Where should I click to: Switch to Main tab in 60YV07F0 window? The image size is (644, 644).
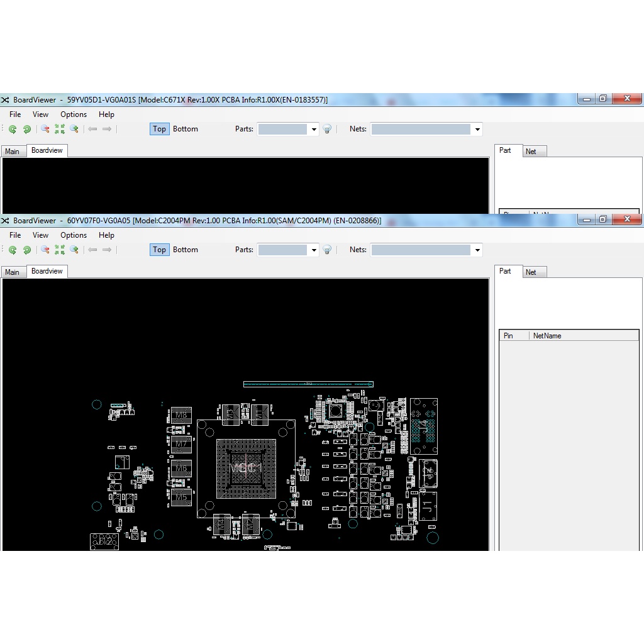click(x=13, y=272)
